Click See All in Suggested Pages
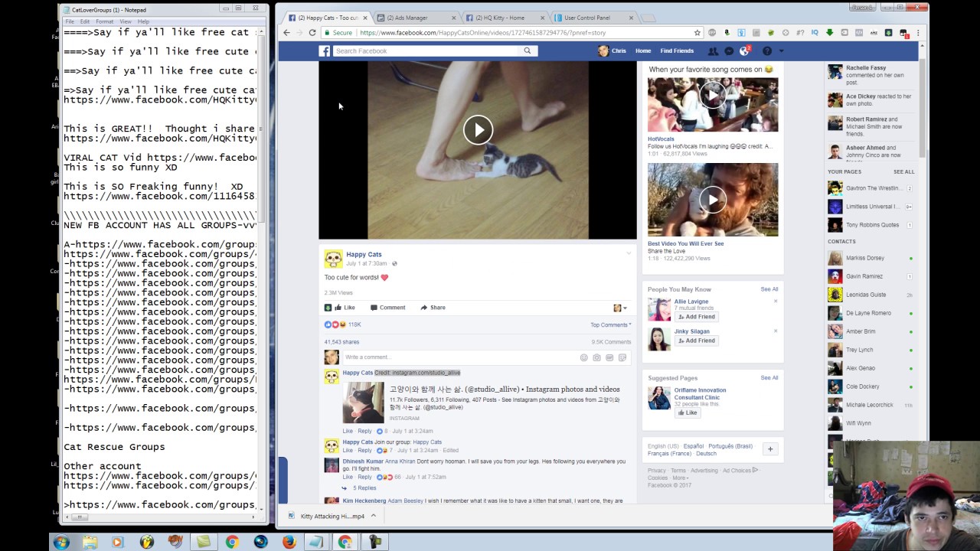980x551 pixels. tap(769, 378)
